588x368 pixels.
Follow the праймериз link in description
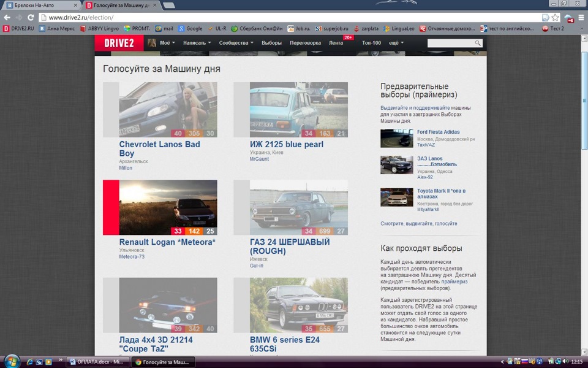point(454,282)
